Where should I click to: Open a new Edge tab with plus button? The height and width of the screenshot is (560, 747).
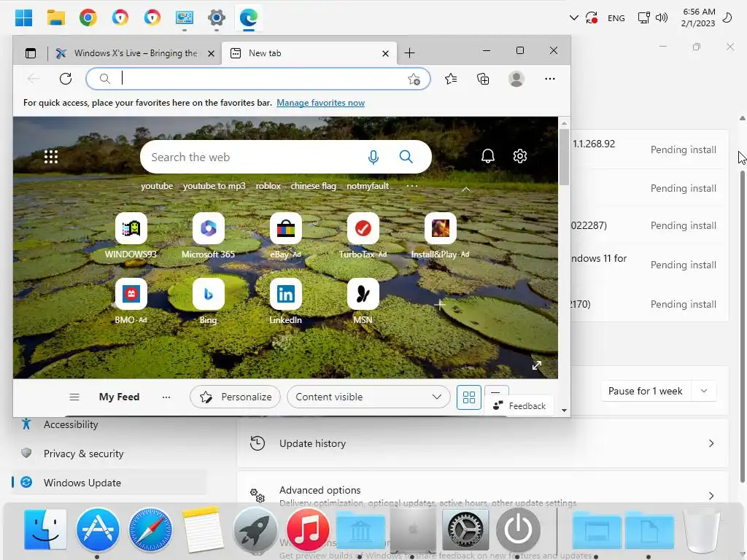point(409,52)
